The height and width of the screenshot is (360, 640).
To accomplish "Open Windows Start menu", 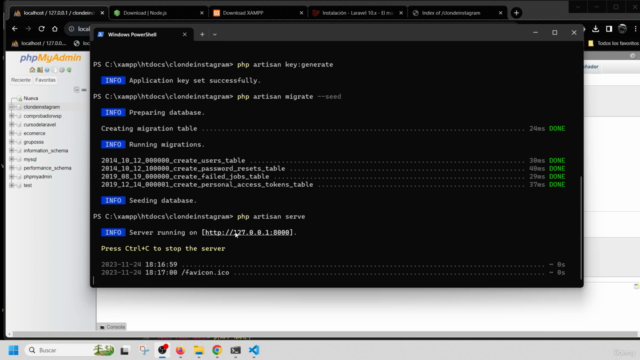I will (x=13, y=350).
